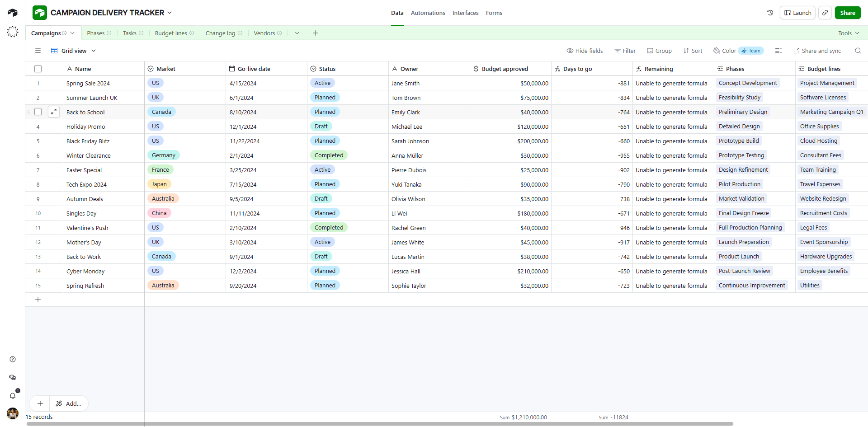868x427 pixels.
Task: Open Add... menu at bottom
Action: (x=69, y=404)
